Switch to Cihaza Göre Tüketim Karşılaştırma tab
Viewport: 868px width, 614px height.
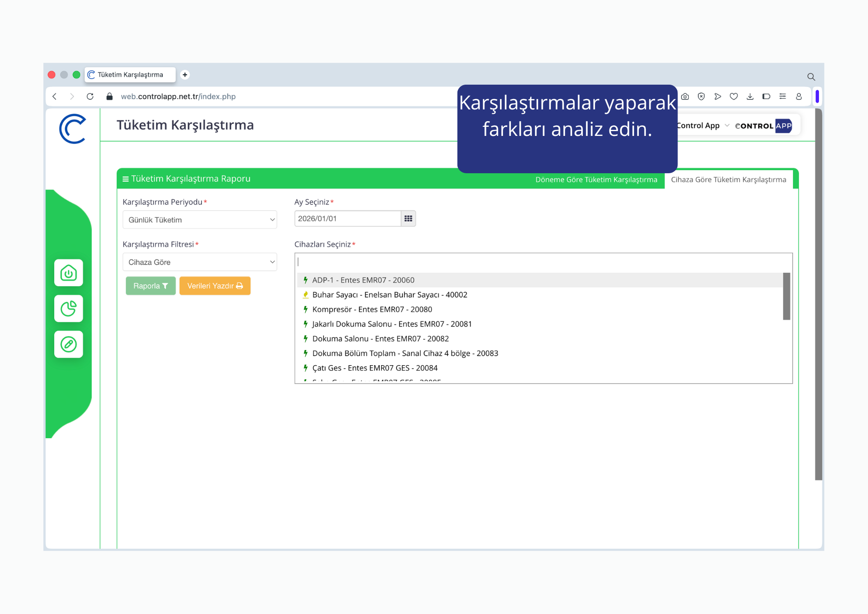pos(728,180)
